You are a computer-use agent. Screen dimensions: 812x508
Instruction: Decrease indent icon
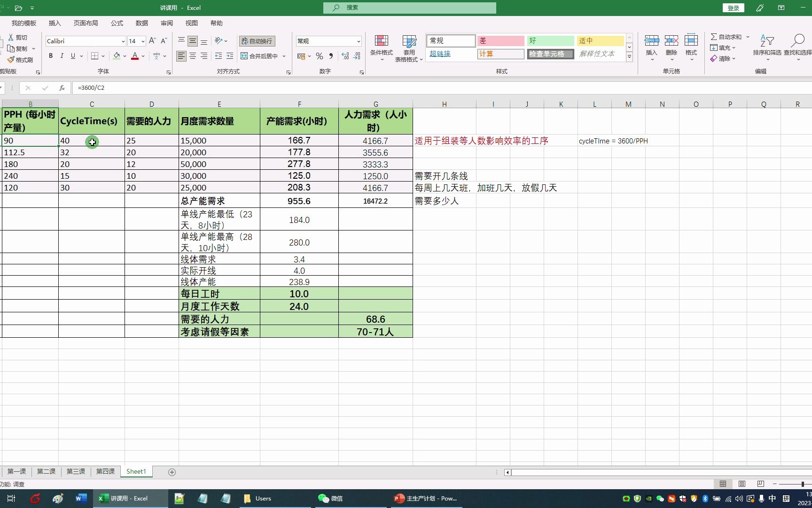(x=219, y=56)
